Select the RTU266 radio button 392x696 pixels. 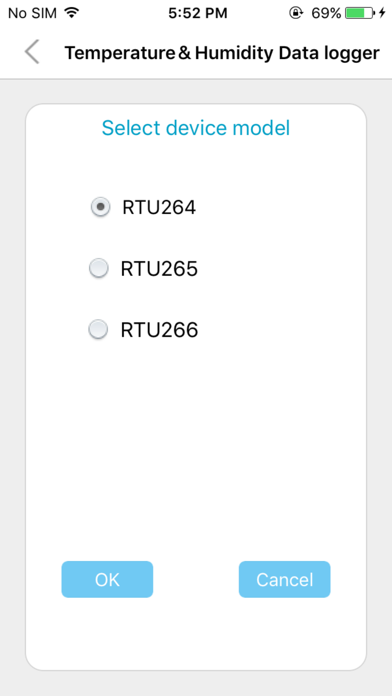(x=99, y=330)
